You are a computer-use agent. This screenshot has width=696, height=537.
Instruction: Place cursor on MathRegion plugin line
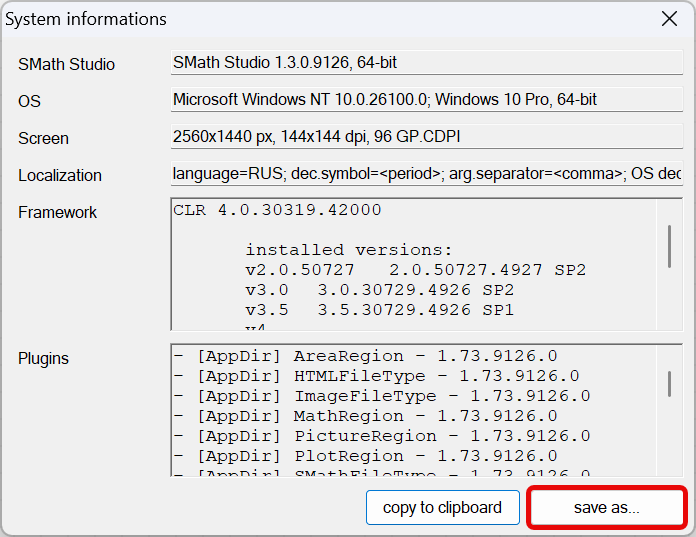pyautogui.click(x=365, y=416)
